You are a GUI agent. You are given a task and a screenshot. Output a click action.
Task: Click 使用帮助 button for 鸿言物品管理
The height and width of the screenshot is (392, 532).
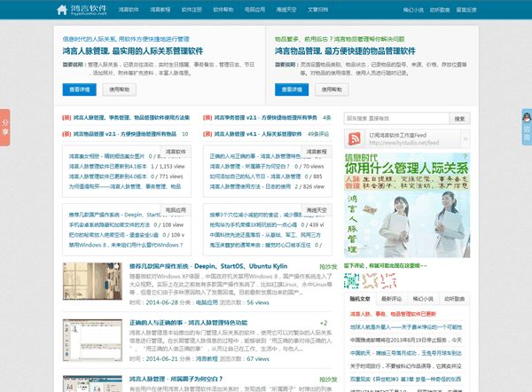[x=332, y=90]
